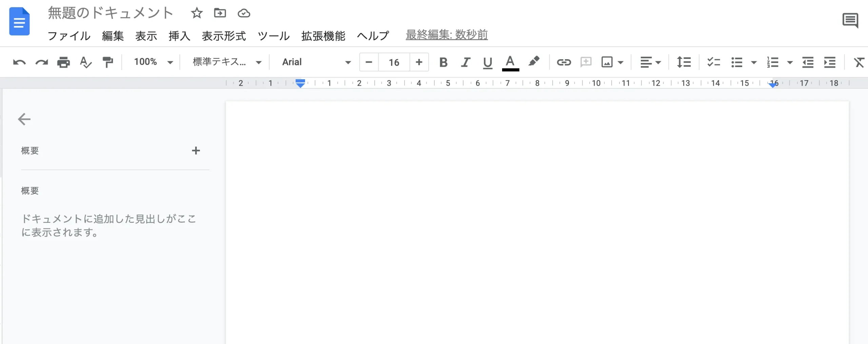Increase the indent
Screen dimensions: 868x344
coord(830,62)
